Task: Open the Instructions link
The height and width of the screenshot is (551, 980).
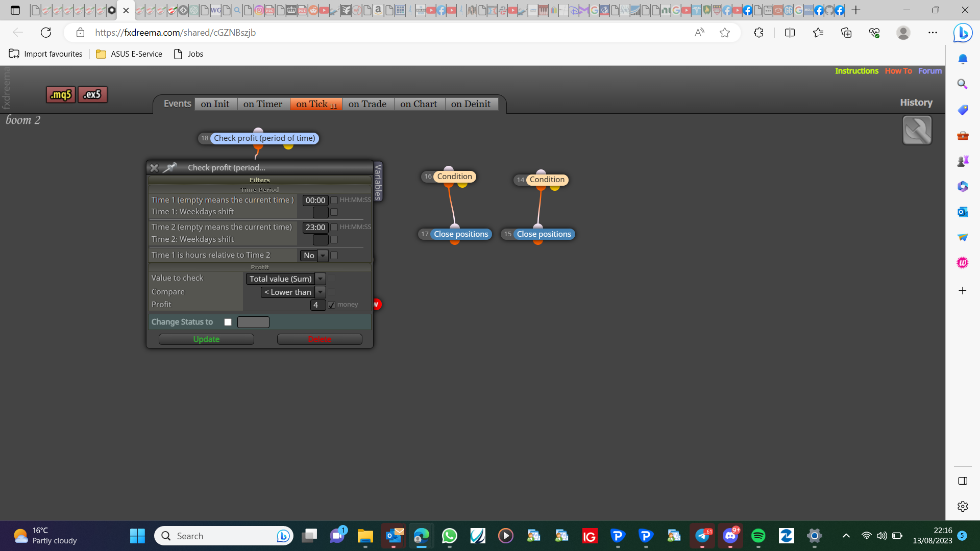Action: point(856,71)
